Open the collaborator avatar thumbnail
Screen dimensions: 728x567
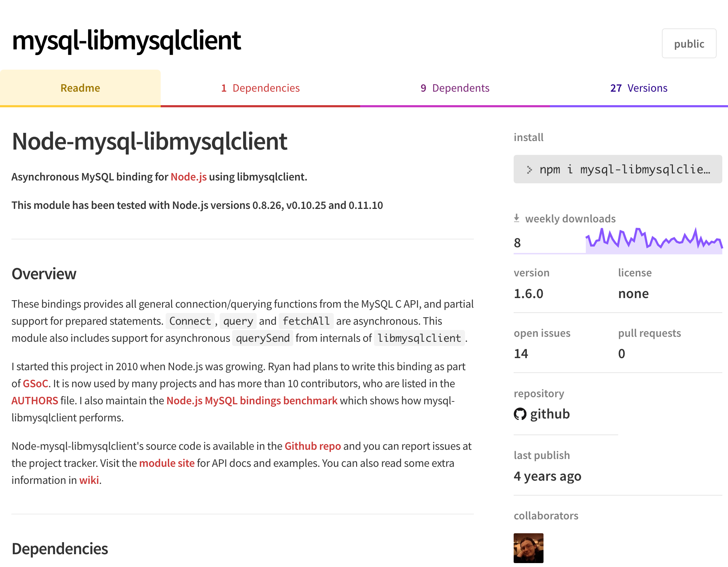(x=529, y=548)
